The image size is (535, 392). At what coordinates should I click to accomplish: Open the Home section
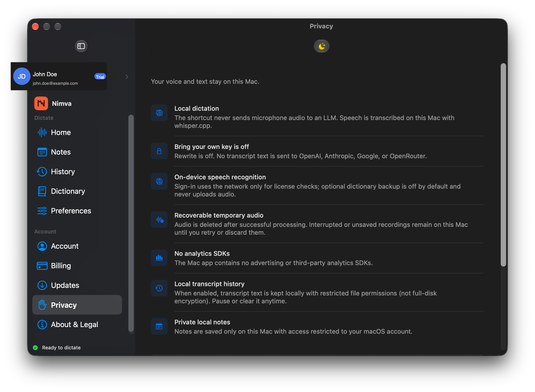[77, 133]
